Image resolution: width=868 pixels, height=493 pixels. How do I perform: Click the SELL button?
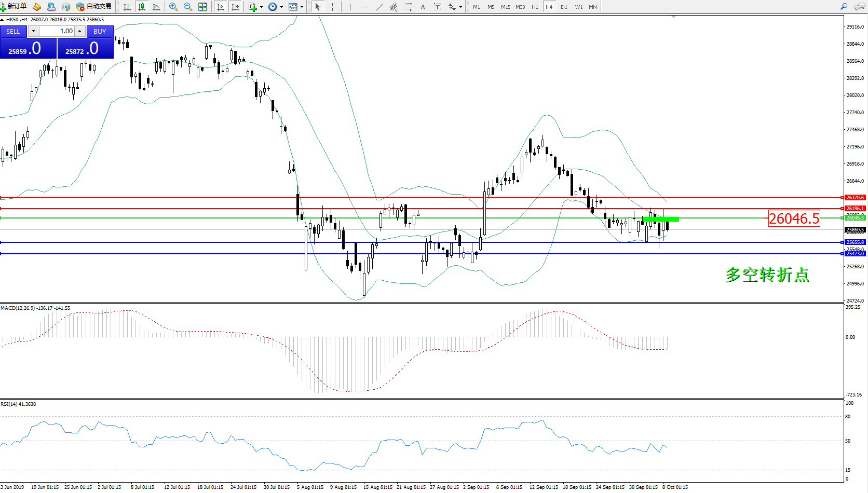tap(13, 31)
